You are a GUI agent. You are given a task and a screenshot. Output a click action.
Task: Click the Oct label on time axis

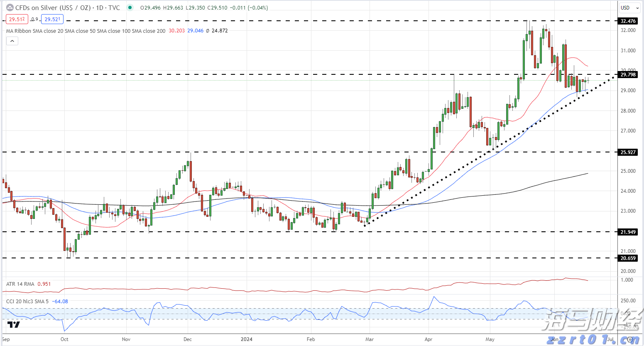pyautogui.click(x=64, y=339)
